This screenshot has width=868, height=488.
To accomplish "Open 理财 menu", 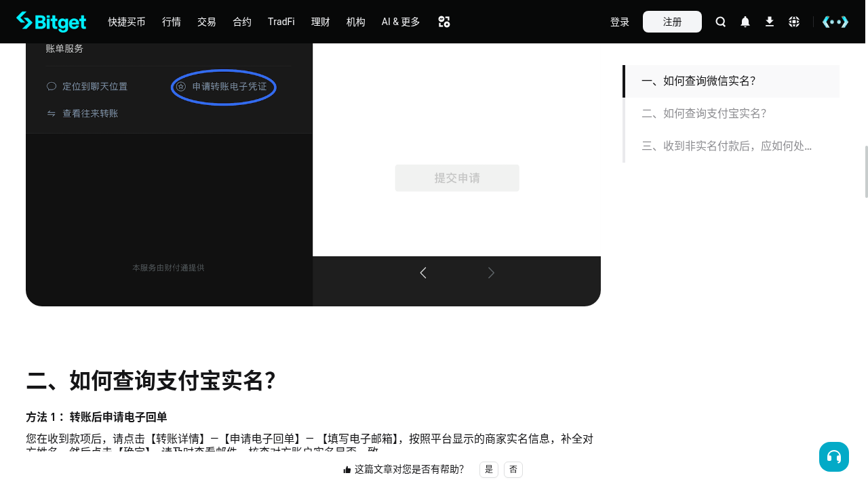I will pos(321,22).
